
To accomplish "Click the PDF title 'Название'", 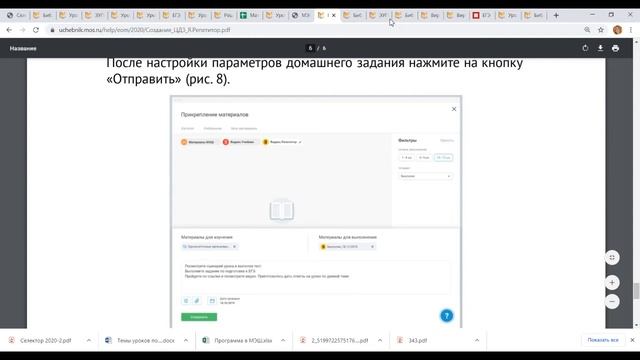I will click(23, 48).
